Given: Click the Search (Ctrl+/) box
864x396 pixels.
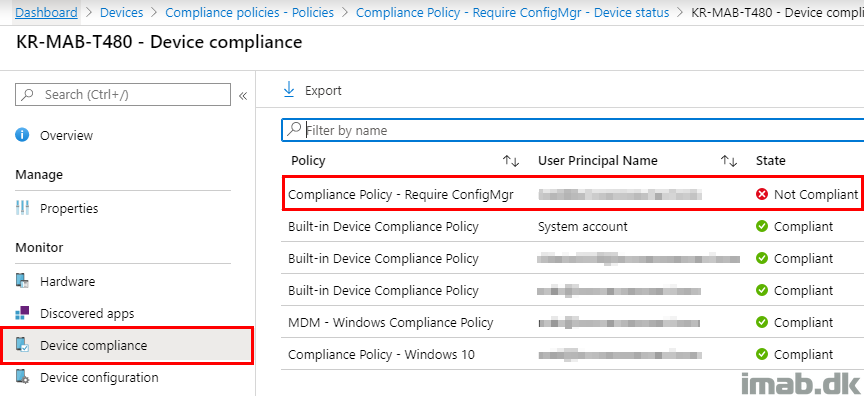Looking at the screenshot, I should (123, 94).
